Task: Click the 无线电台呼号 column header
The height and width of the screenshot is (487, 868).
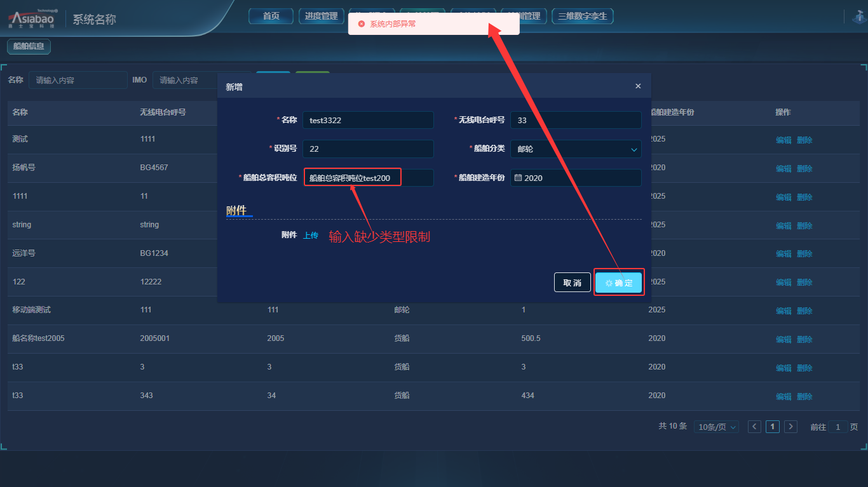Action: pos(163,112)
